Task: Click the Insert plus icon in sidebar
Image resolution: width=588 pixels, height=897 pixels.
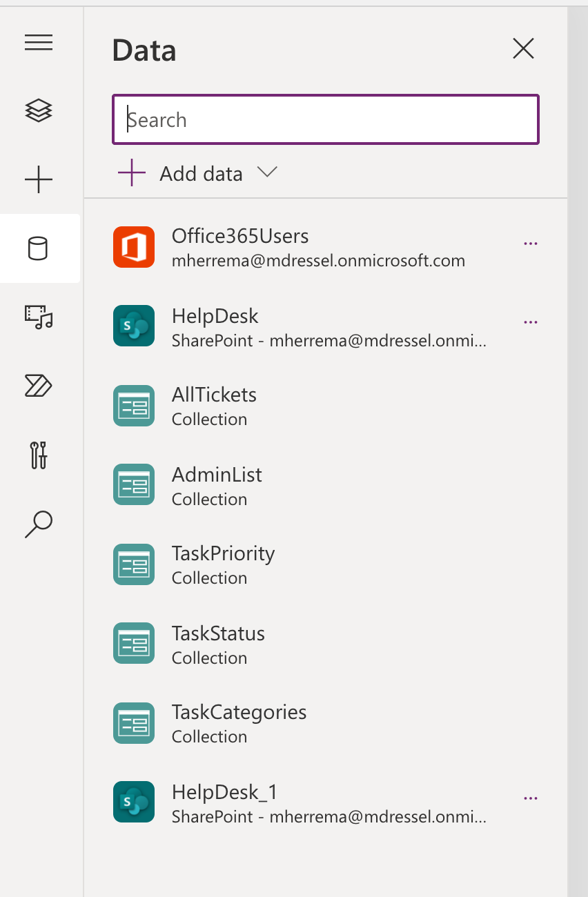Action: click(39, 179)
